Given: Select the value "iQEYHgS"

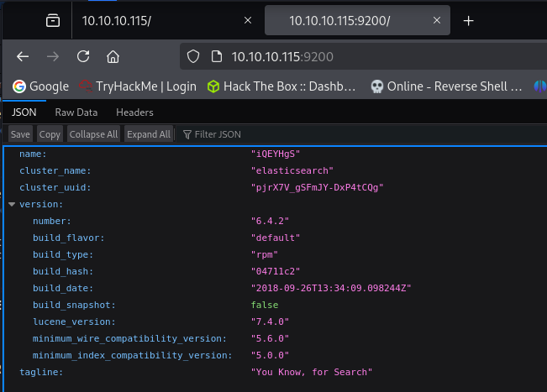Looking at the screenshot, I should [x=276, y=154].
